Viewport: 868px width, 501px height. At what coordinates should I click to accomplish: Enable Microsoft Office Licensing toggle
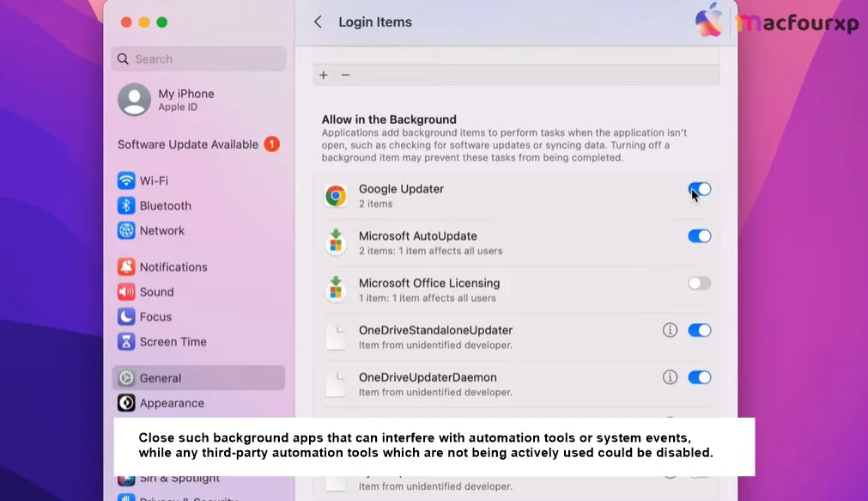click(x=700, y=284)
